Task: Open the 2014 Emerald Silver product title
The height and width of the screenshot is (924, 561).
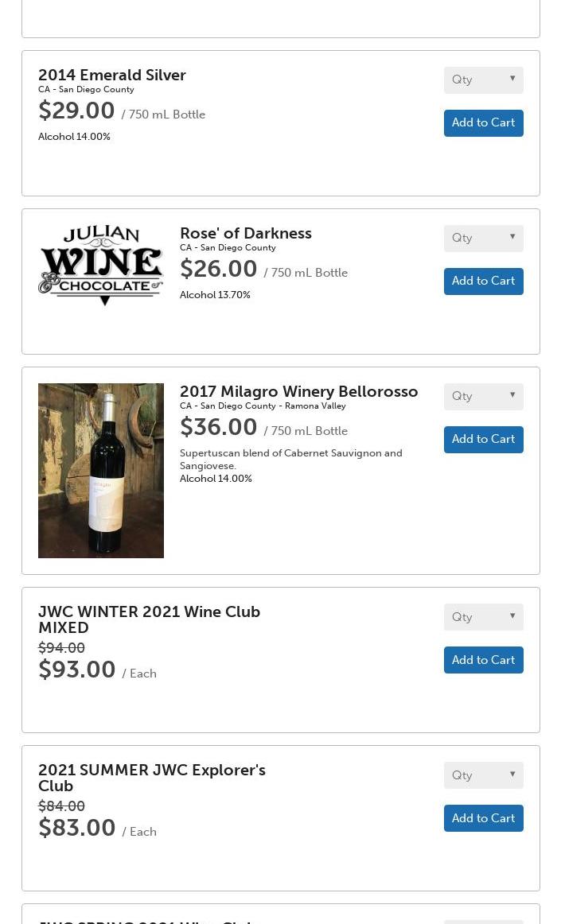Action: tap(112, 75)
